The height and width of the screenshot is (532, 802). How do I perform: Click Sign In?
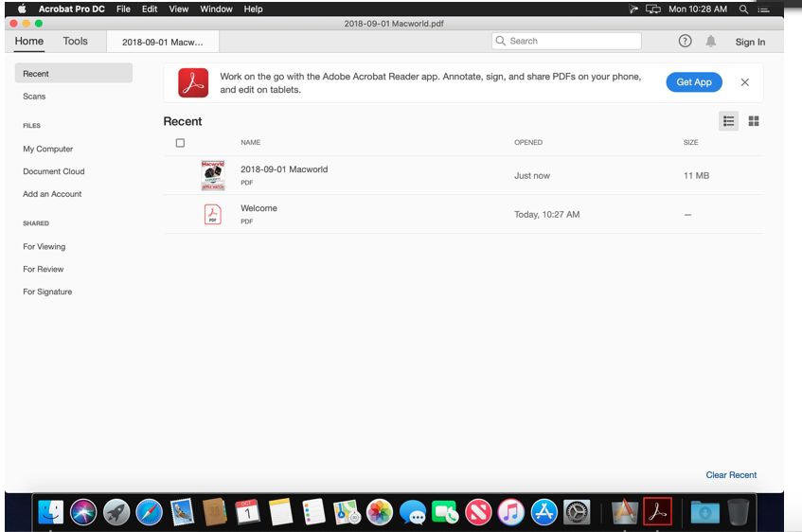coord(750,42)
